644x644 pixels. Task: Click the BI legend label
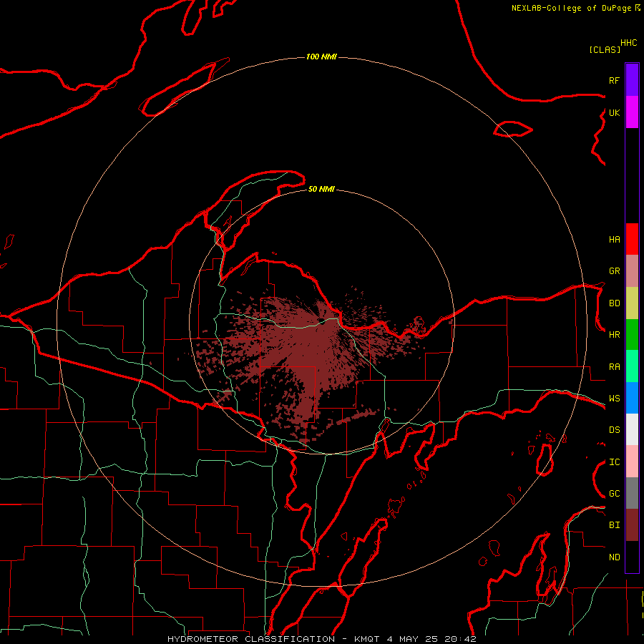click(614, 525)
